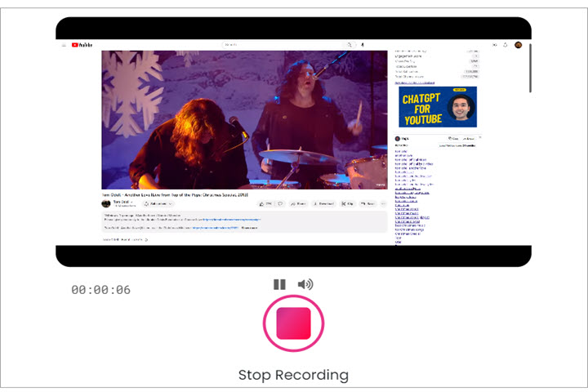Activate YouTube voice search microphone
The image size is (588, 392).
click(x=363, y=45)
